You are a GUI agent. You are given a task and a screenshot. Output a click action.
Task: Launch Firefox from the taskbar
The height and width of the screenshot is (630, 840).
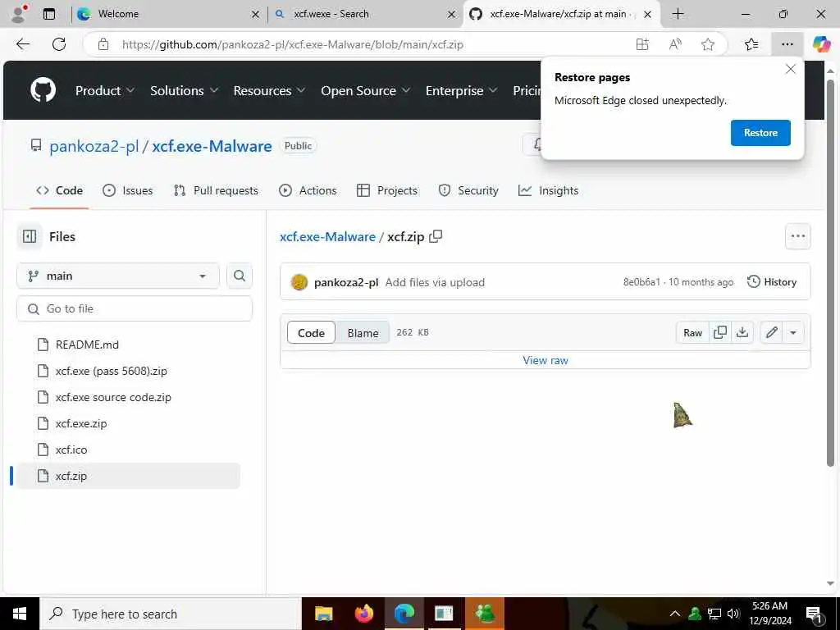(363, 614)
